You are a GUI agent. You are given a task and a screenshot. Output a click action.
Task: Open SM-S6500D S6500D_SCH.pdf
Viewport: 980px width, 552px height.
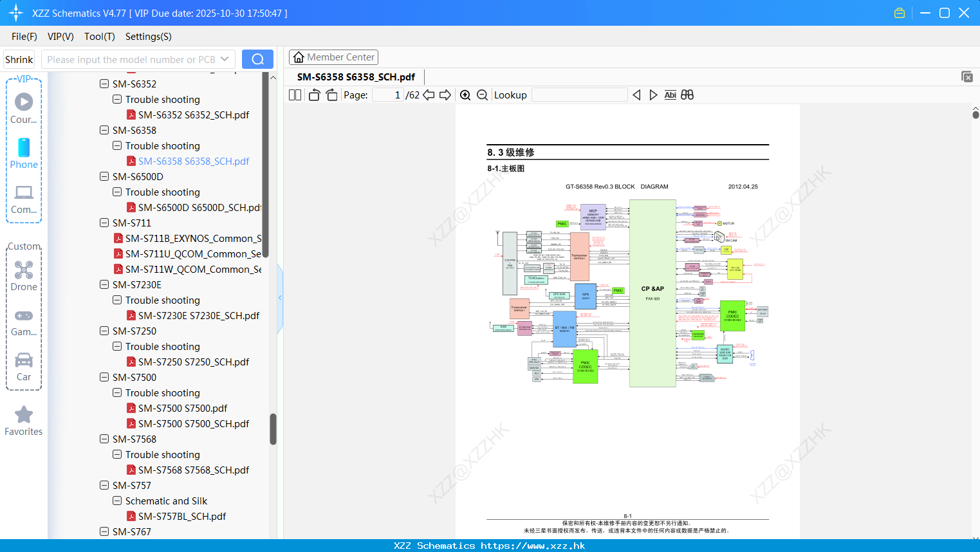tap(199, 208)
